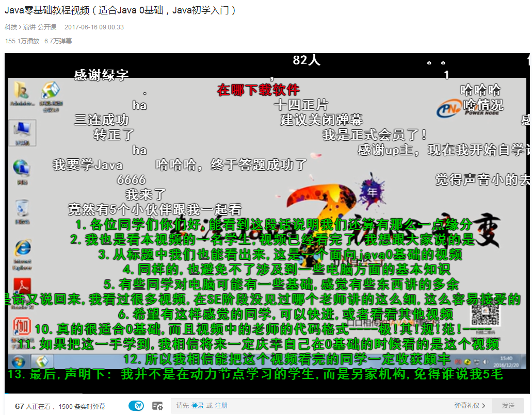Open danmaku settings icon beside the toggle
The height and width of the screenshot is (415, 532).
(x=157, y=406)
